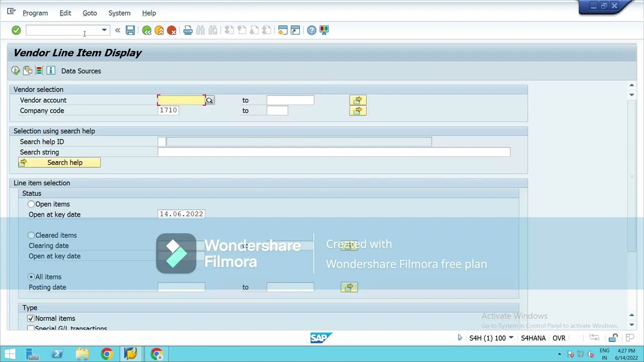The image size is (644, 362).
Task: Open the S4H (1) 100 system dropdown
Action: click(x=492, y=338)
